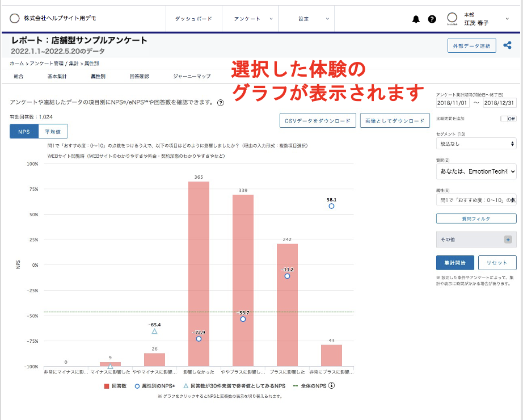Toggle 全体のNPS legend line
523x420 pixels.
[296, 386]
